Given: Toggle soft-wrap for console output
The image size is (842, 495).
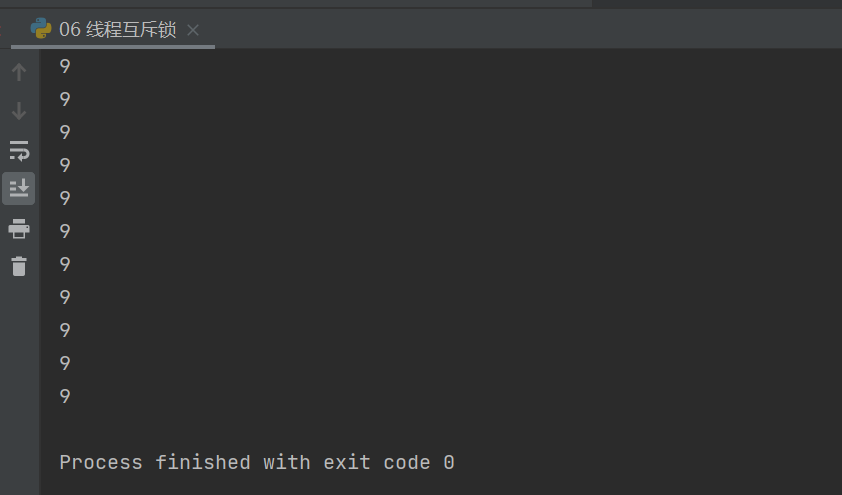Looking at the screenshot, I should click(x=19, y=150).
